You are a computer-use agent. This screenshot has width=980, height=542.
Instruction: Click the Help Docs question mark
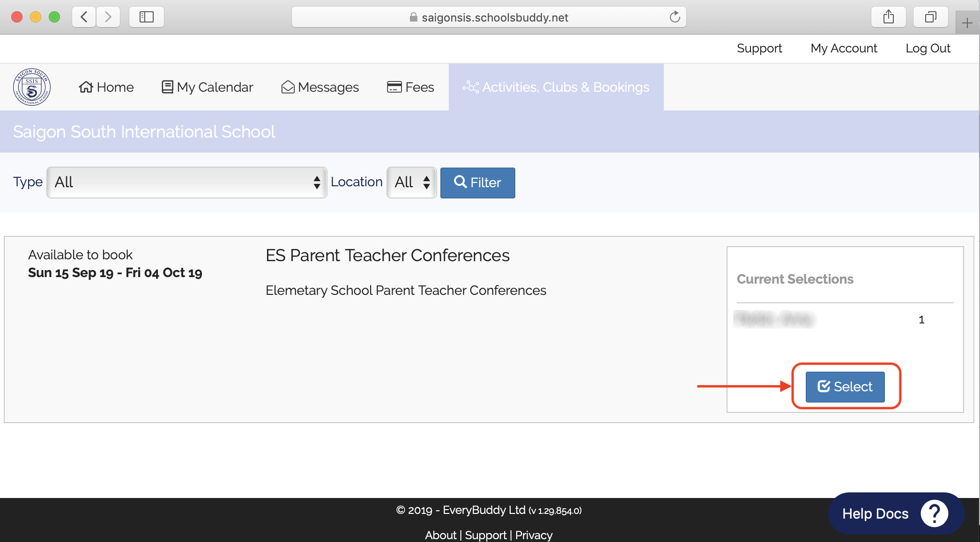[934, 513]
